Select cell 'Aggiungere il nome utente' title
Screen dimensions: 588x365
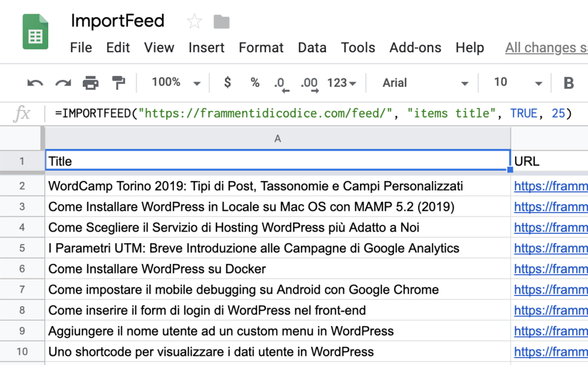(x=277, y=331)
